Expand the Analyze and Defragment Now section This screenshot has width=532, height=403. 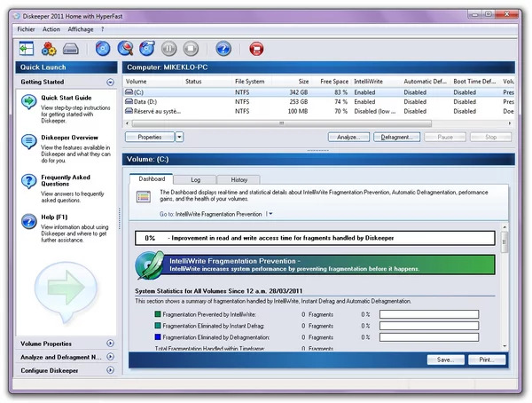(x=110, y=357)
